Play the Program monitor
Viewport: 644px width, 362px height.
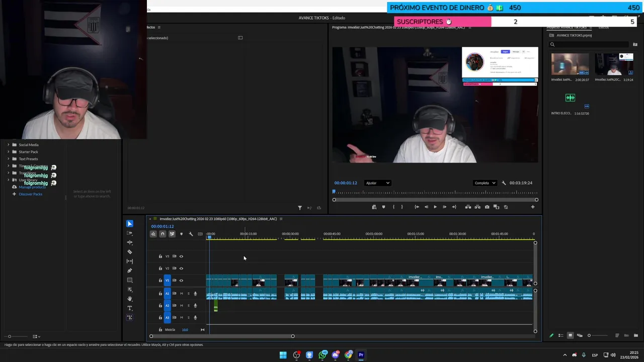click(435, 207)
